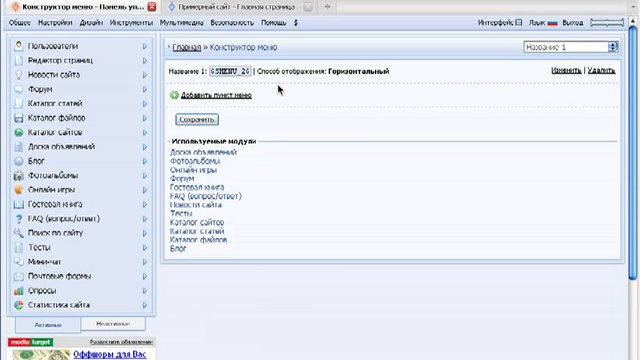The image size is (640, 360).
Task: Click the green plus add menu item icon
Action: [x=174, y=95]
